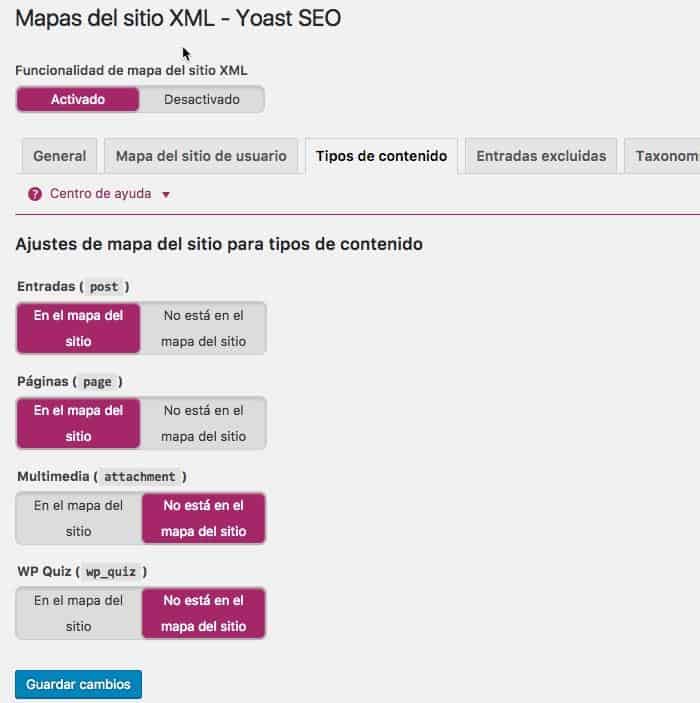Exclude Páginas (page) from the sitemap
The image size is (700, 703).
click(x=204, y=423)
